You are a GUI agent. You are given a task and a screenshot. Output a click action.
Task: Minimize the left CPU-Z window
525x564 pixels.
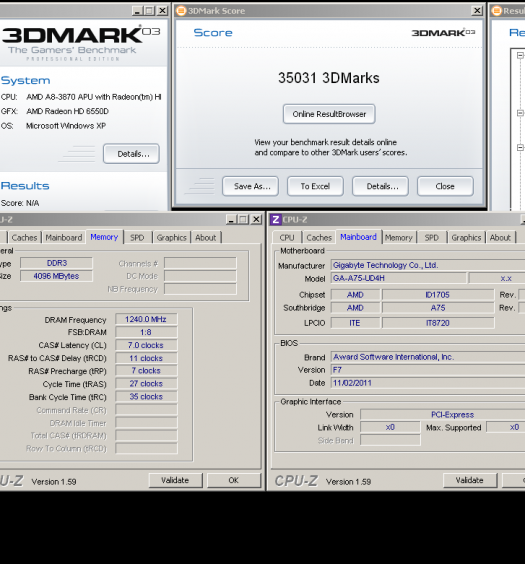[x=232, y=219]
